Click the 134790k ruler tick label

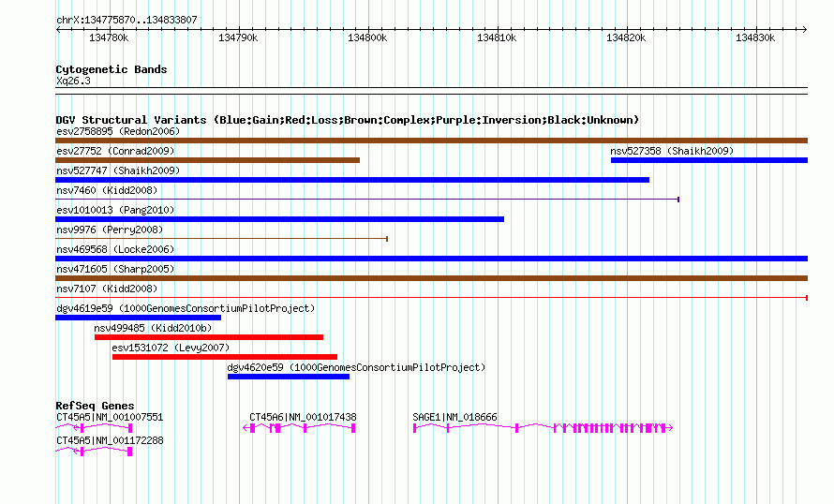[x=238, y=37]
